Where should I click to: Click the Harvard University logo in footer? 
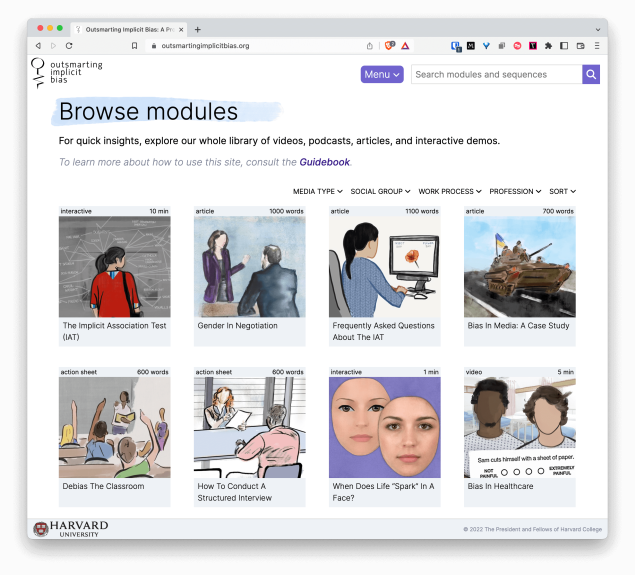click(70, 528)
